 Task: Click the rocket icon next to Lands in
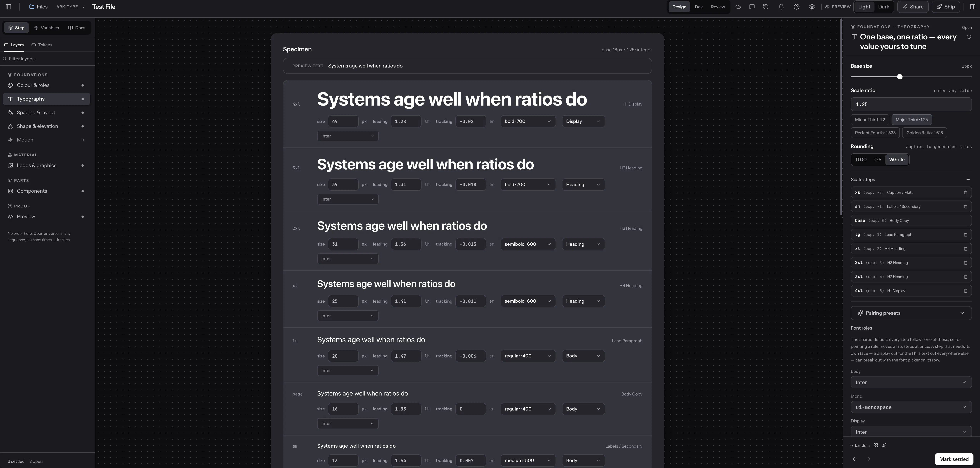click(x=884, y=446)
